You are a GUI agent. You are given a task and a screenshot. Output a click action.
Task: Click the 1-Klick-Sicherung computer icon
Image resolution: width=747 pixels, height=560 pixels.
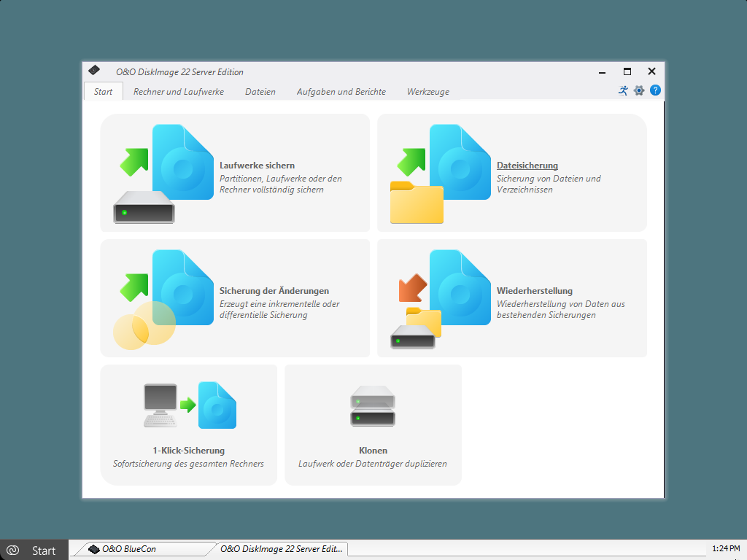[190, 405]
